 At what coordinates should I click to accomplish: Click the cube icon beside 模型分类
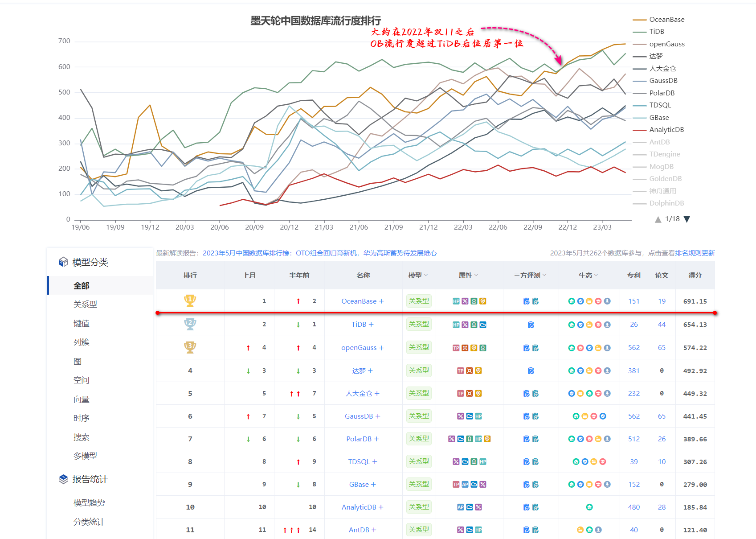tap(64, 262)
